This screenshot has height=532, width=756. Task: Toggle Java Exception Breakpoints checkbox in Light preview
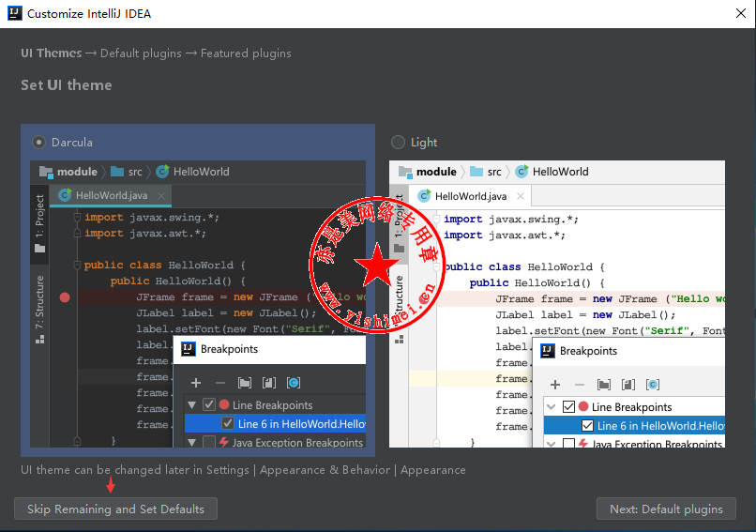(x=568, y=443)
